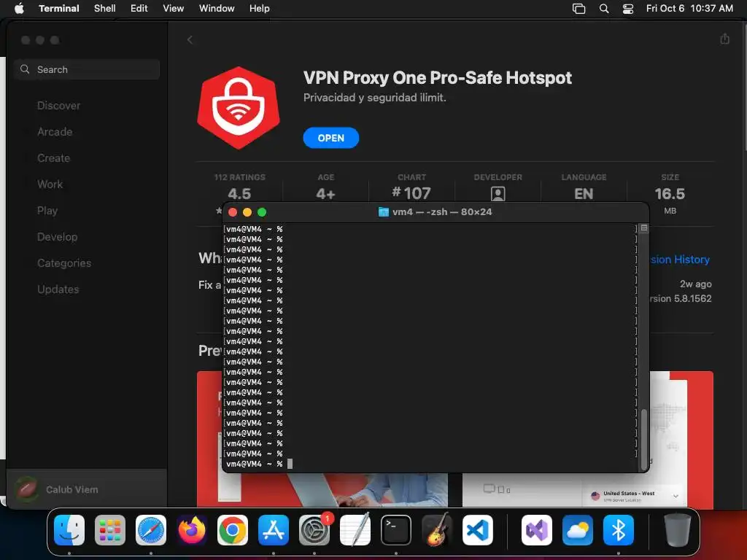Image resolution: width=747 pixels, height=560 pixels.
Task: Click the 112 Ratings 4.5 score
Action: pyautogui.click(x=239, y=193)
